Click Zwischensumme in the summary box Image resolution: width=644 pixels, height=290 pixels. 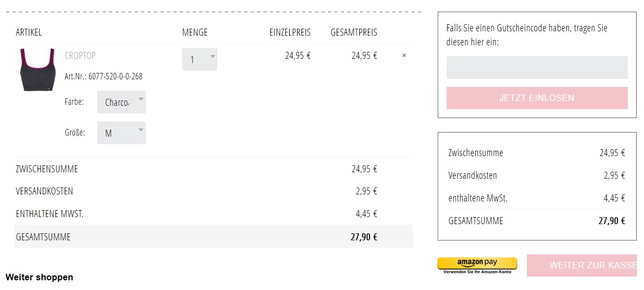click(x=476, y=153)
